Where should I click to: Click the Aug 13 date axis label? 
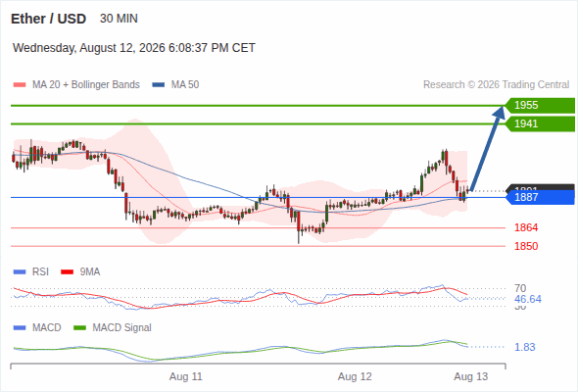click(471, 377)
